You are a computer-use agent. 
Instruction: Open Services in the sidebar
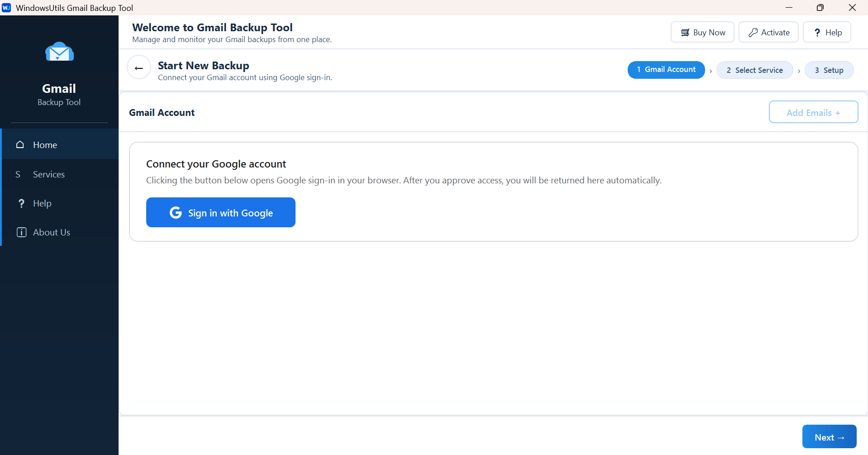[60, 174]
